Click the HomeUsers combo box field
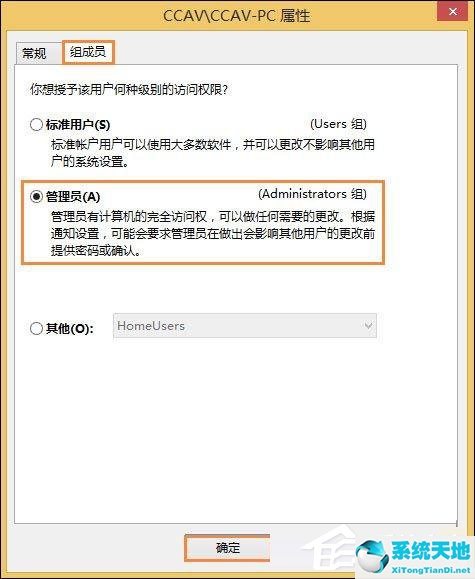Viewport: 475px width, 579px height. [x=245, y=326]
